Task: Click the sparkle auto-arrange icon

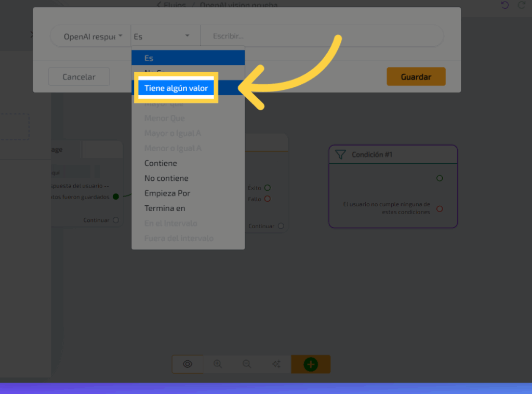Action: (276, 364)
